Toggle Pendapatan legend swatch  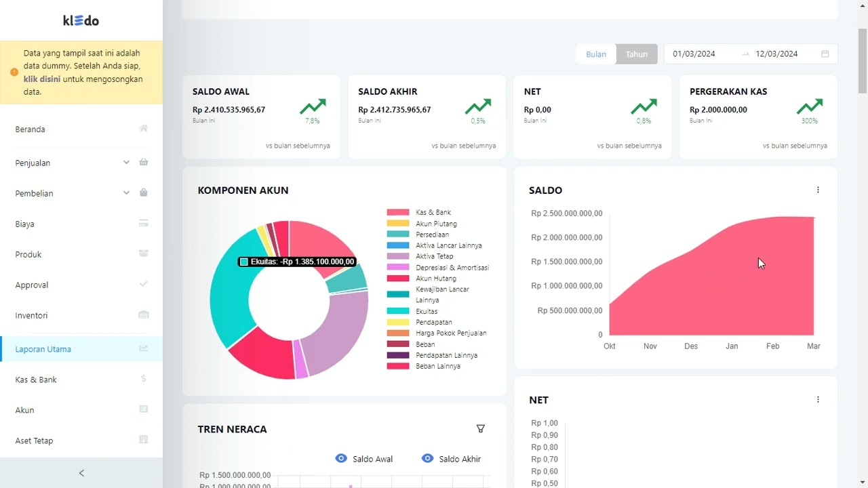[398, 322]
